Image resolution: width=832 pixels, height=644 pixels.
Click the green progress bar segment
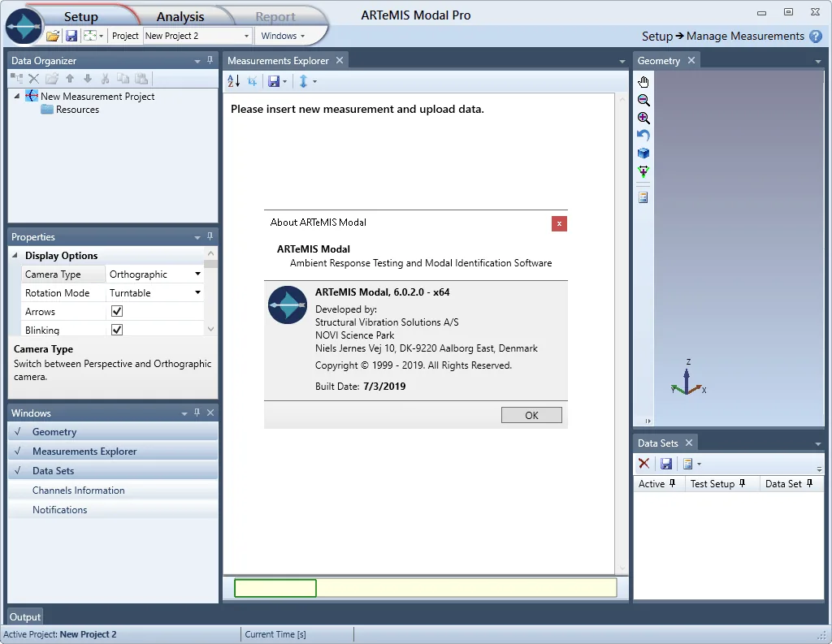[x=275, y=588]
